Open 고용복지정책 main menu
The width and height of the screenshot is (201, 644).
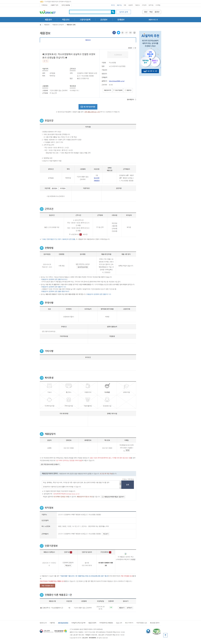pyautogui.click(x=85, y=20)
